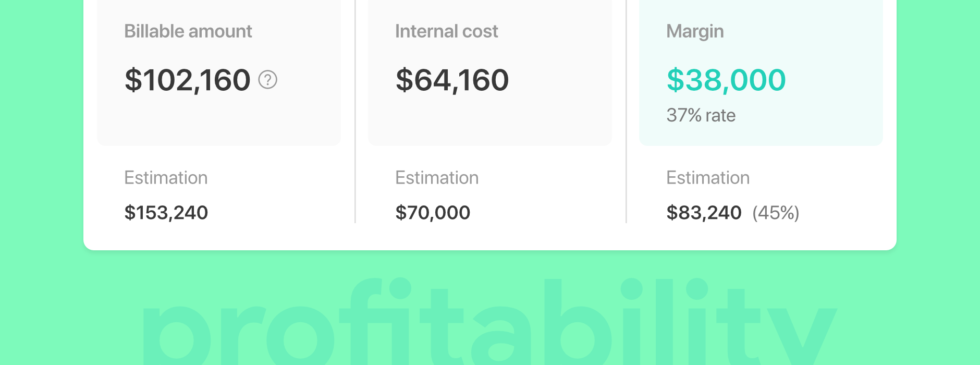Click the $102,160 billable amount value
The width and height of the screenshot is (980, 365).
[x=188, y=80]
